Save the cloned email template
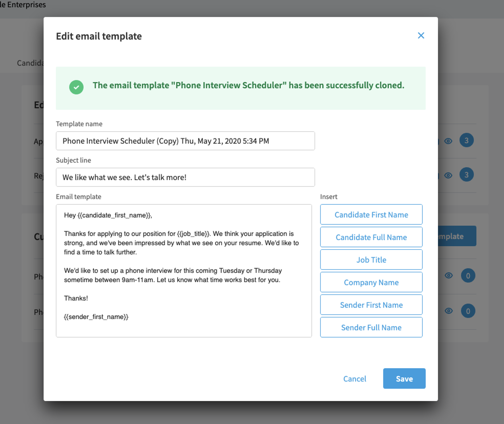 coord(404,379)
